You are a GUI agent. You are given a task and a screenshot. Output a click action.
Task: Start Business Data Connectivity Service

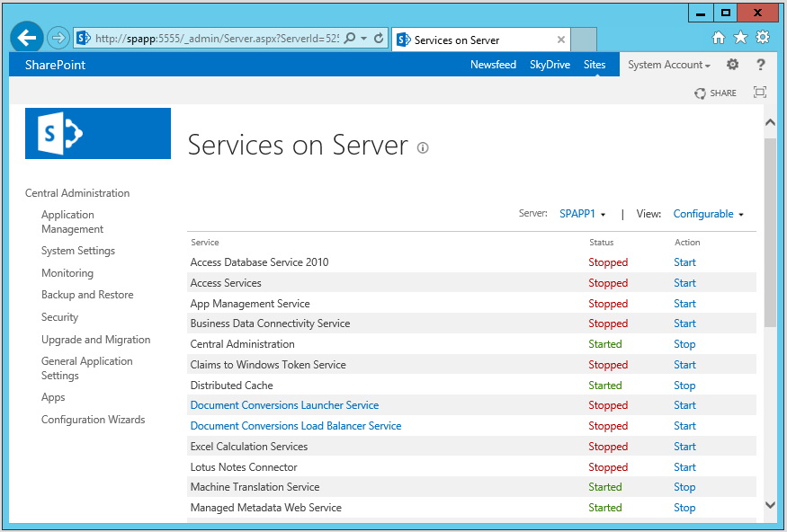684,324
